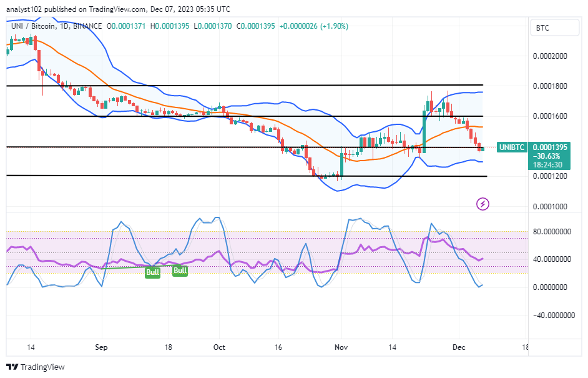588x378 pixels.
Task: Click the TradingView logo at bottom
Action: click(x=36, y=367)
